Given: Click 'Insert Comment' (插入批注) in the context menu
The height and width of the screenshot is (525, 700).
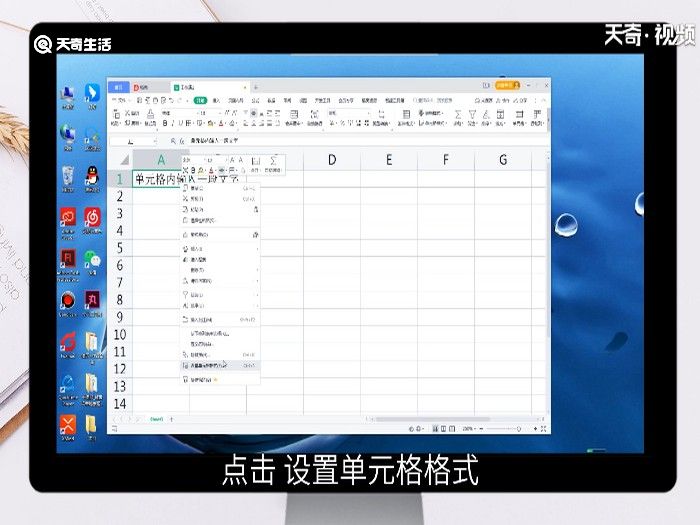Looking at the screenshot, I should [x=220, y=320].
